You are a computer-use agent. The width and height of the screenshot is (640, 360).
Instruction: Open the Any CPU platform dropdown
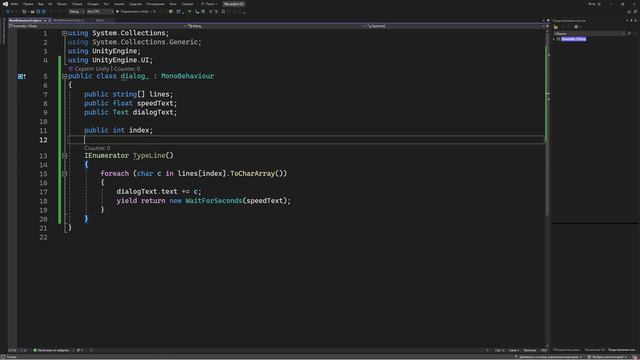tap(100, 11)
